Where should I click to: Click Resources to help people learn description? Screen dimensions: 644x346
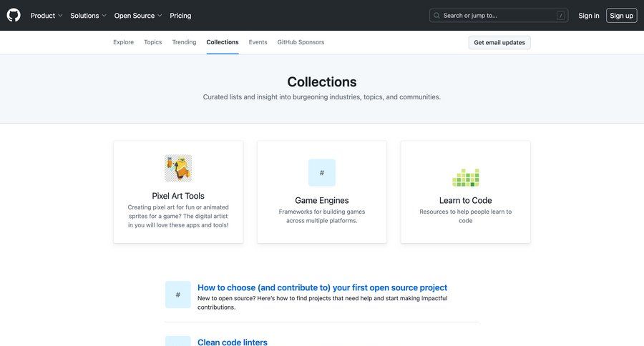tap(466, 217)
